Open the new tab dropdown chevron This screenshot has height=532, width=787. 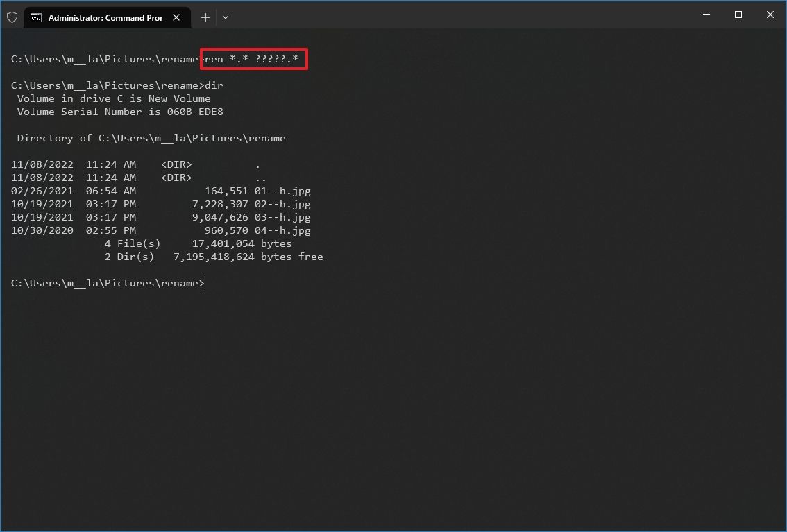click(x=225, y=17)
